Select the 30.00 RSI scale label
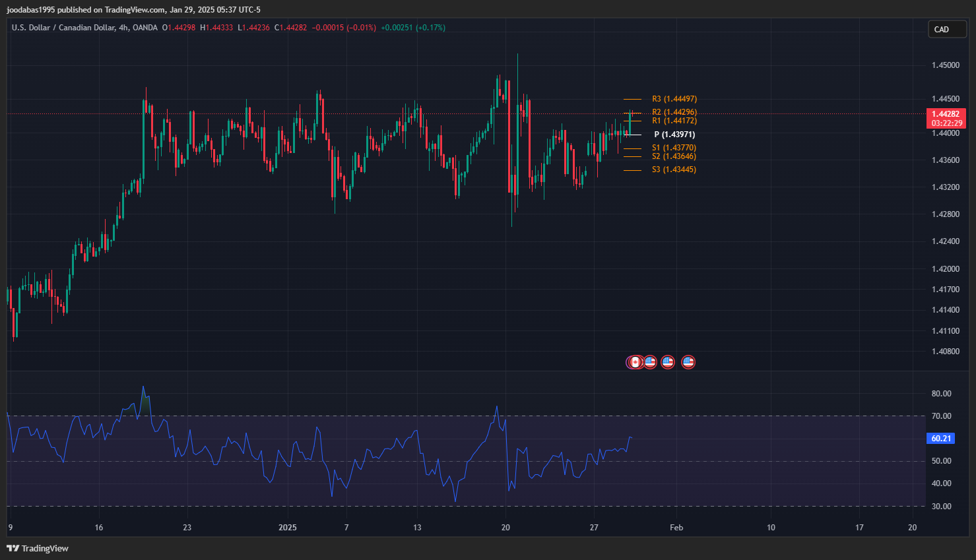 coord(941,507)
